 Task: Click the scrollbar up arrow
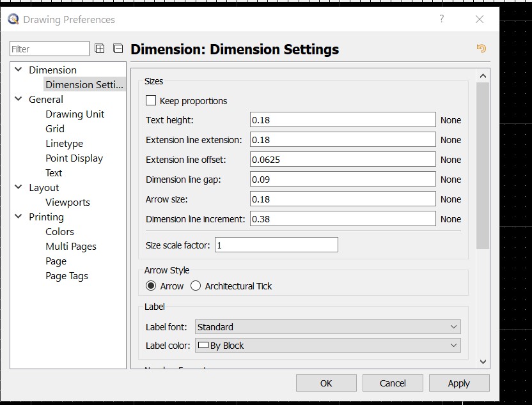(x=483, y=75)
